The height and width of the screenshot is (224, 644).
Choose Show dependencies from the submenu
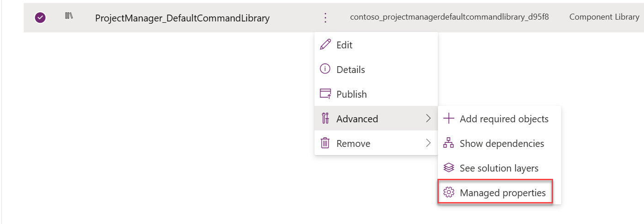501,143
